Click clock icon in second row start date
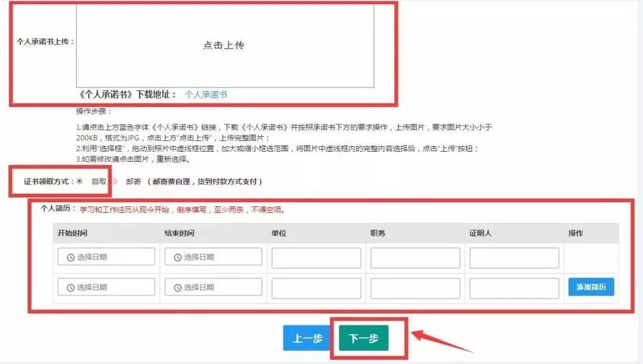 pos(70,287)
